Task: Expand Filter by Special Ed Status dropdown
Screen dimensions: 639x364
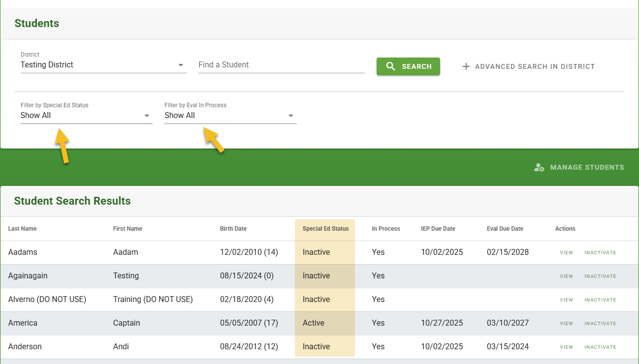Action: (x=147, y=116)
